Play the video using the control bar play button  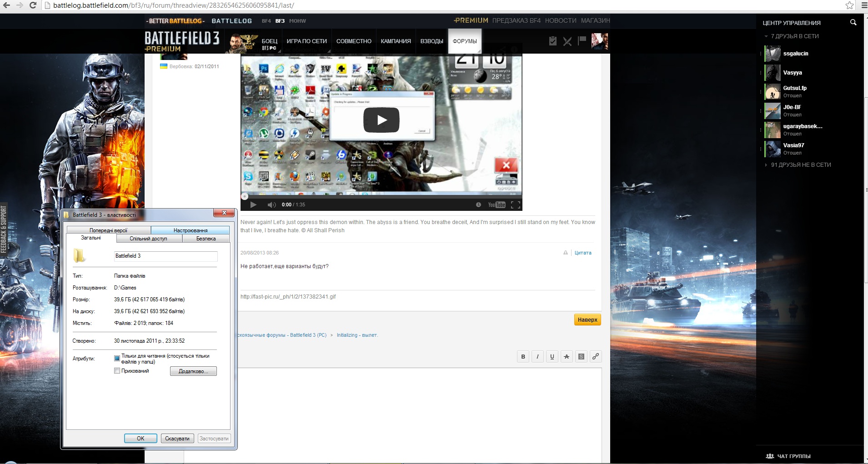(253, 205)
